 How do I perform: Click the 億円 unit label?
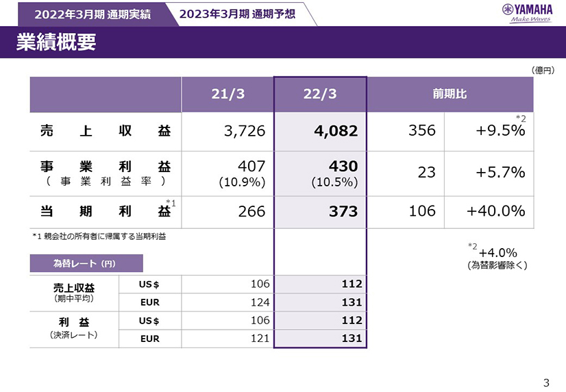[x=542, y=70]
